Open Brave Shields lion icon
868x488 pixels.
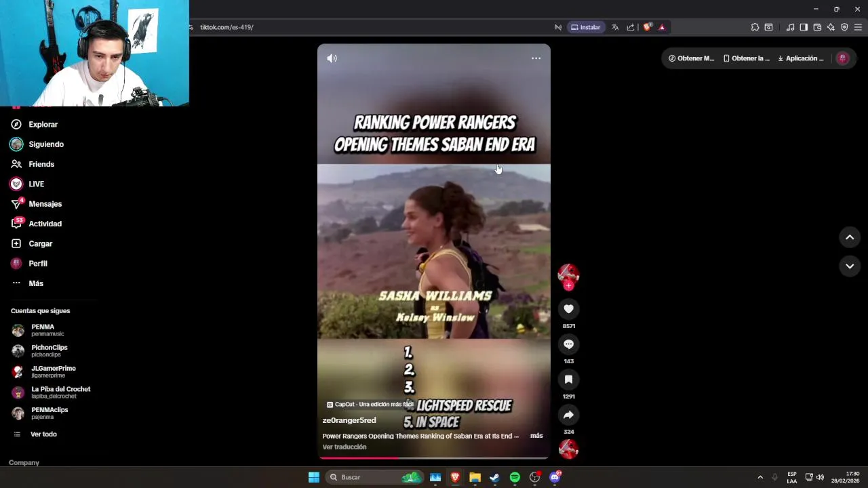coord(647,27)
